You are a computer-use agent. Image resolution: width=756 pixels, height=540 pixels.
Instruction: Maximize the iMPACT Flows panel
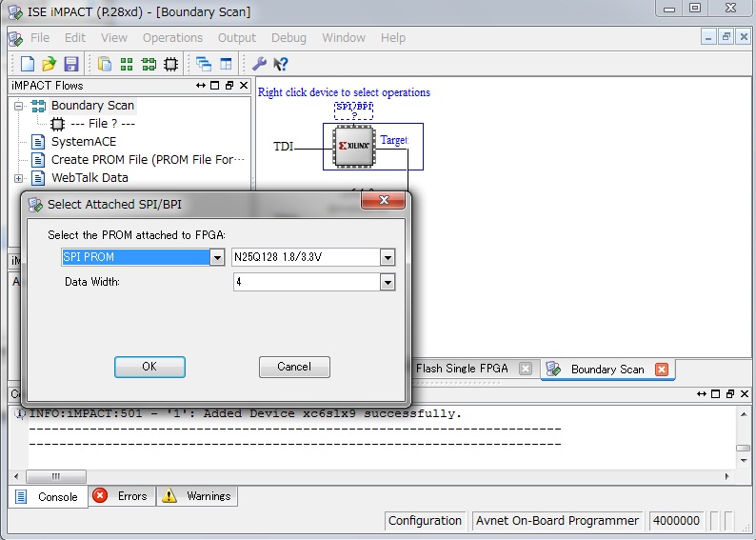(215, 86)
